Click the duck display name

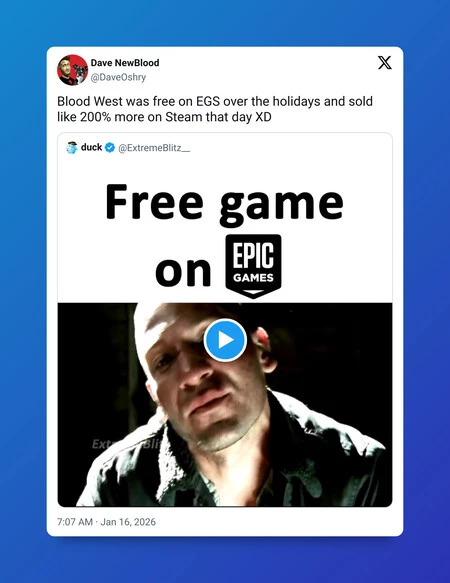coord(91,147)
